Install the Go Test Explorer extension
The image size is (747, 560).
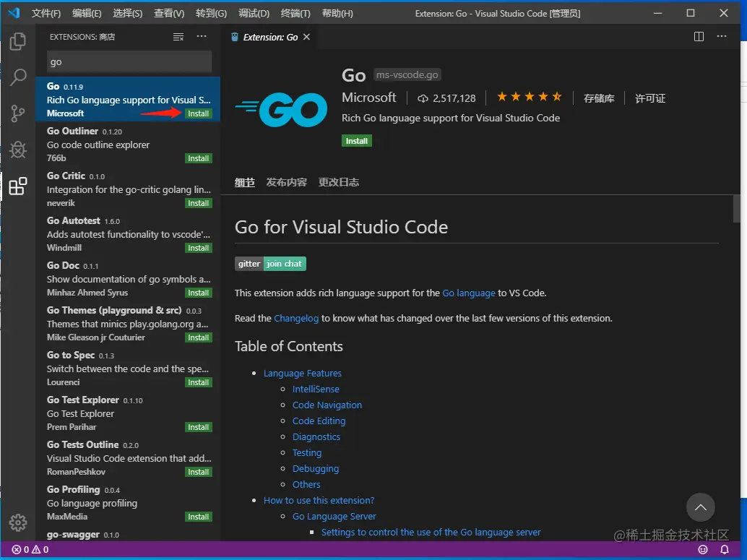[x=198, y=427]
